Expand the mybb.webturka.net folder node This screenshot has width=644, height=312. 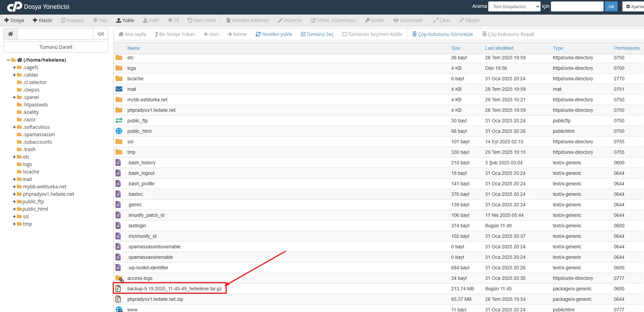[14, 186]
